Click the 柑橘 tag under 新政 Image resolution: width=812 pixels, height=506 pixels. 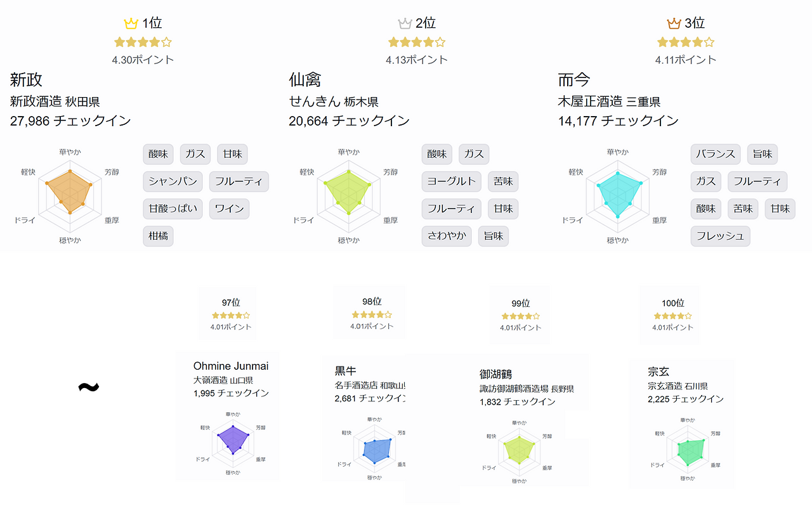(158, 237)
